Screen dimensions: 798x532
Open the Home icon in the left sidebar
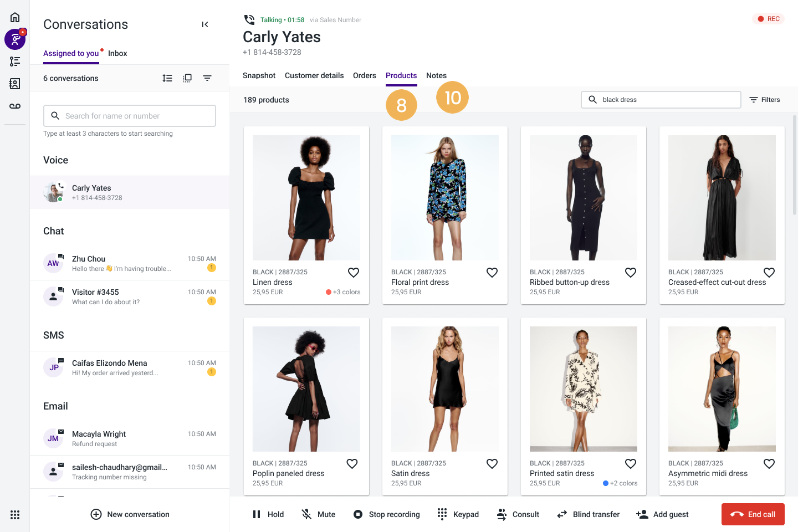point(15,17)
